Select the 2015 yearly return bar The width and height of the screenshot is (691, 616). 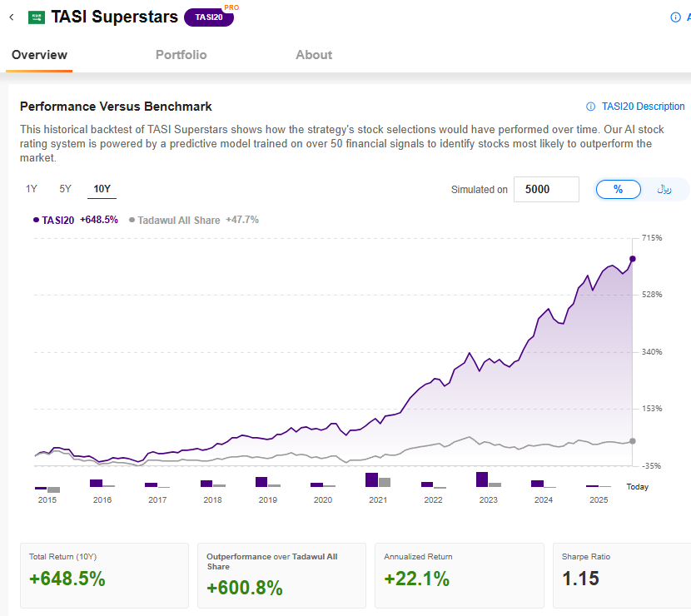47,489
